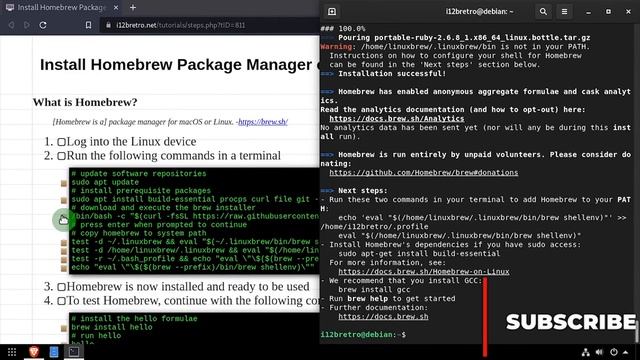Copy icon beside 'test -d ~/.linuxbrew' line
640x360 pixels.
click(x=64, y=243)
